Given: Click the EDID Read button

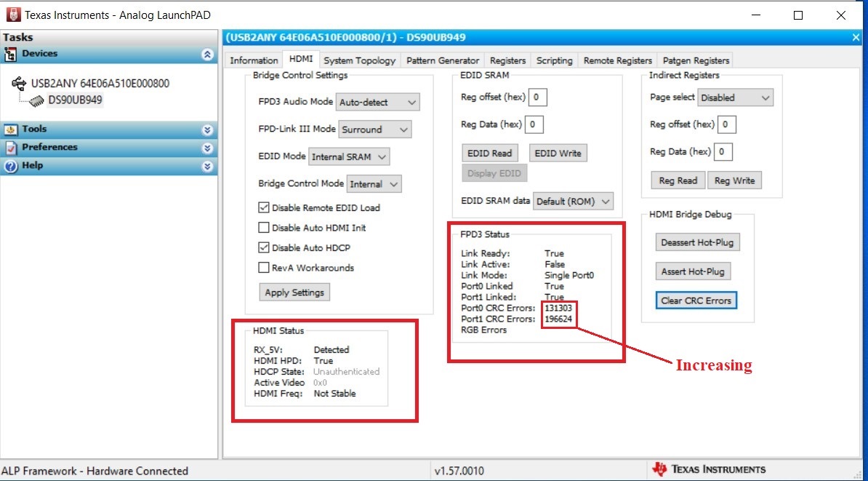Looking at the screenshot, I should [x=489, y=153].
